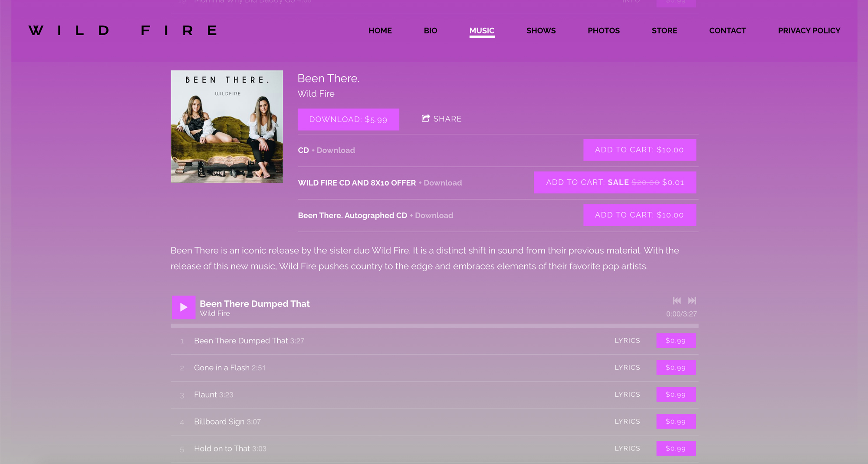Buy Been There Dumped That for $0.99
This screenshot has width=868, height=464.
[x=676, y=341]
